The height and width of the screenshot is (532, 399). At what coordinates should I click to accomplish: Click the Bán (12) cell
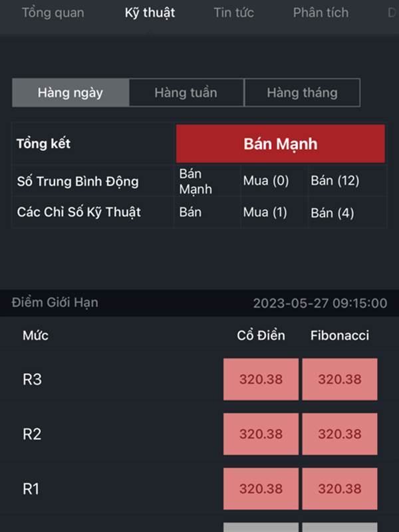[335, 180]
